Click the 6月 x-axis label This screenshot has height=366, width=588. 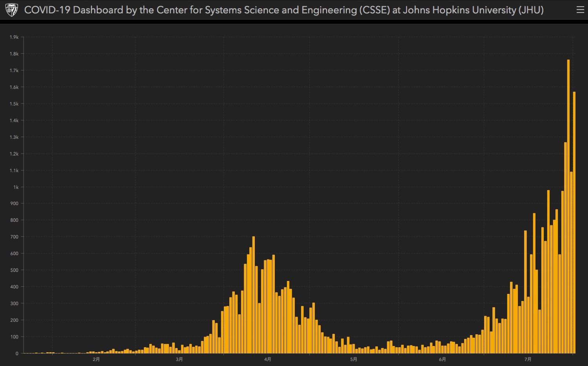(x=442, y=359)
